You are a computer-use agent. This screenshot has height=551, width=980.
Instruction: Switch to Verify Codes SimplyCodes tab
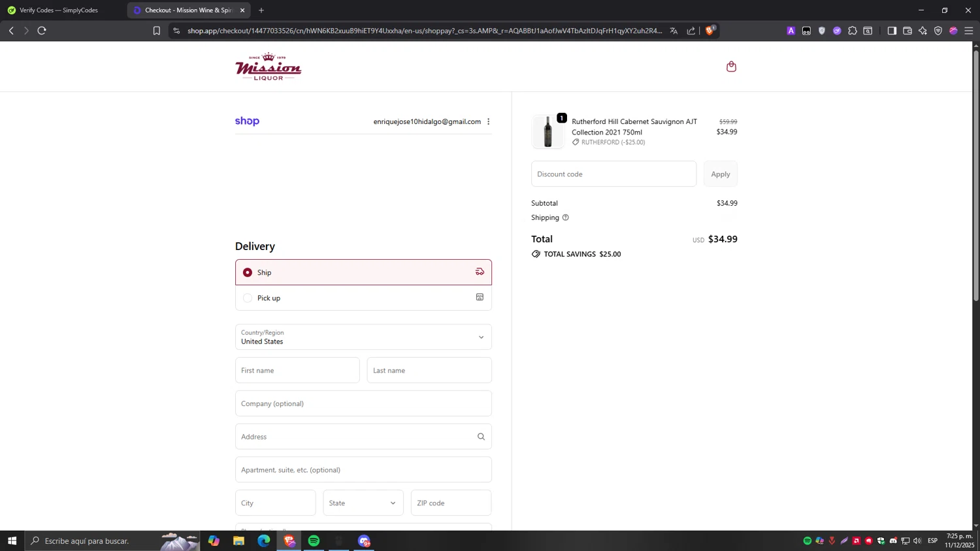coord(59,10)
